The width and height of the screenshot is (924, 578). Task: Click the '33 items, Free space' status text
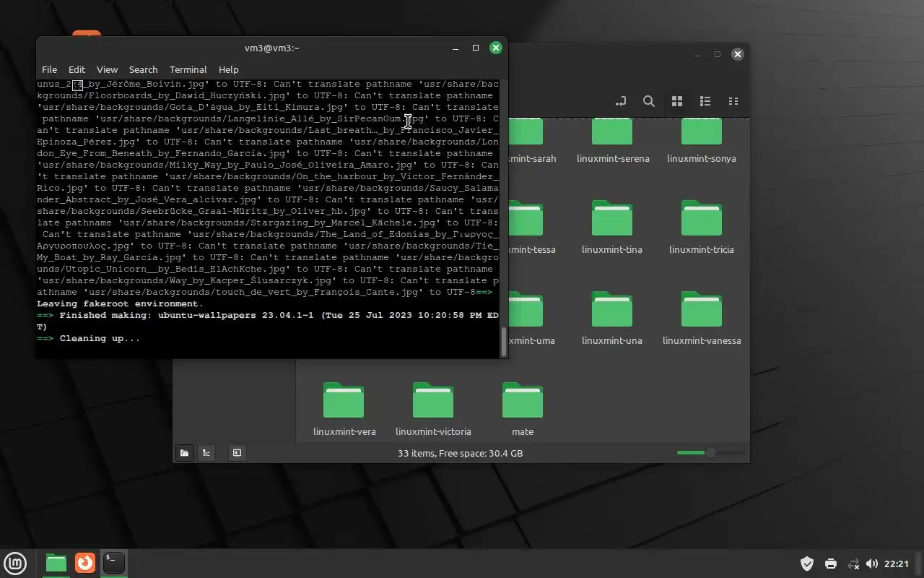(461, 453)
